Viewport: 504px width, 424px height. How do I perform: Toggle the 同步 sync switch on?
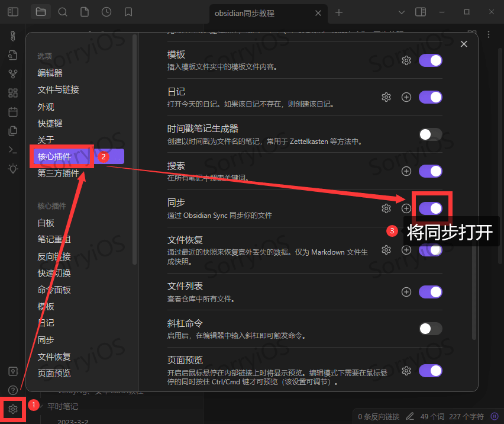point(431,208)
